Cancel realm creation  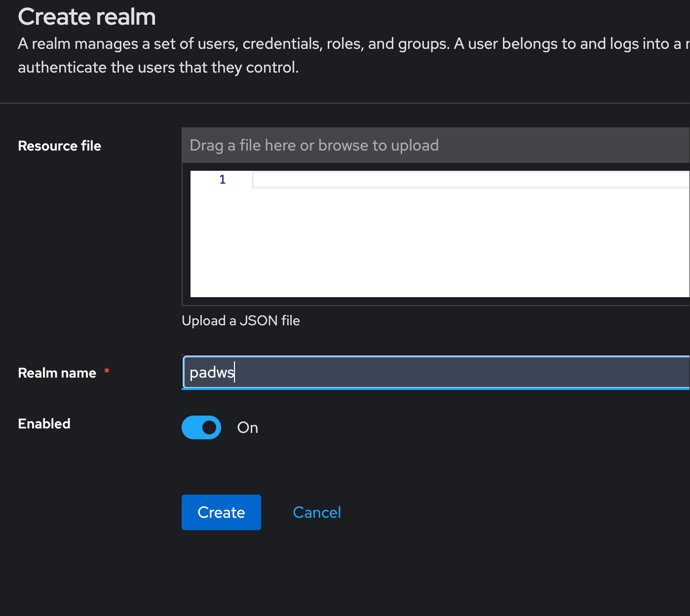(317, 512)
